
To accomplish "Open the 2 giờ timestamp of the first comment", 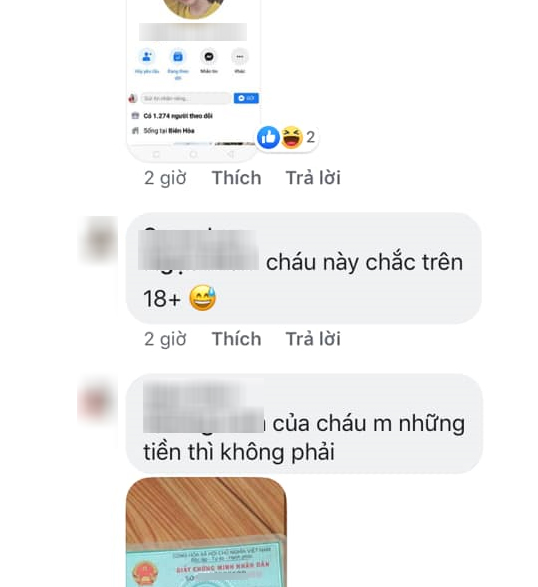I will click(165, 178).
